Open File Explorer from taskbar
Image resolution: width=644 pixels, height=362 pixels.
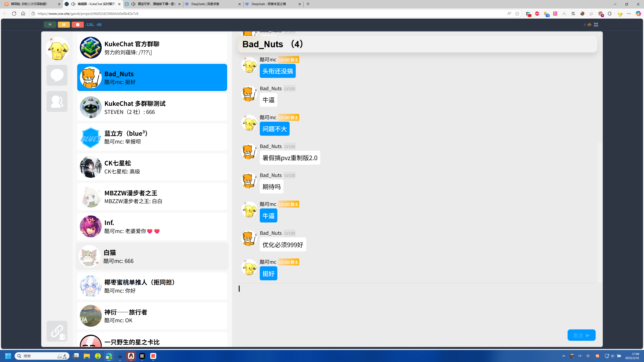87,356
